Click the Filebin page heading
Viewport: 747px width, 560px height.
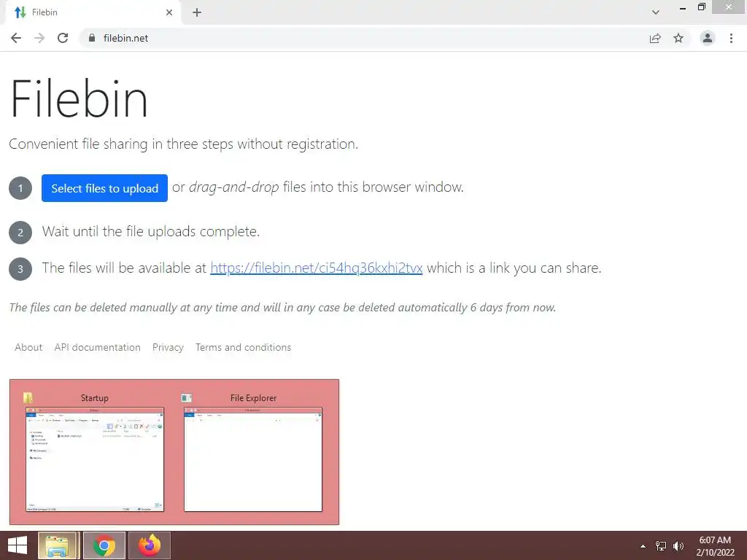(x=79, y=99)
